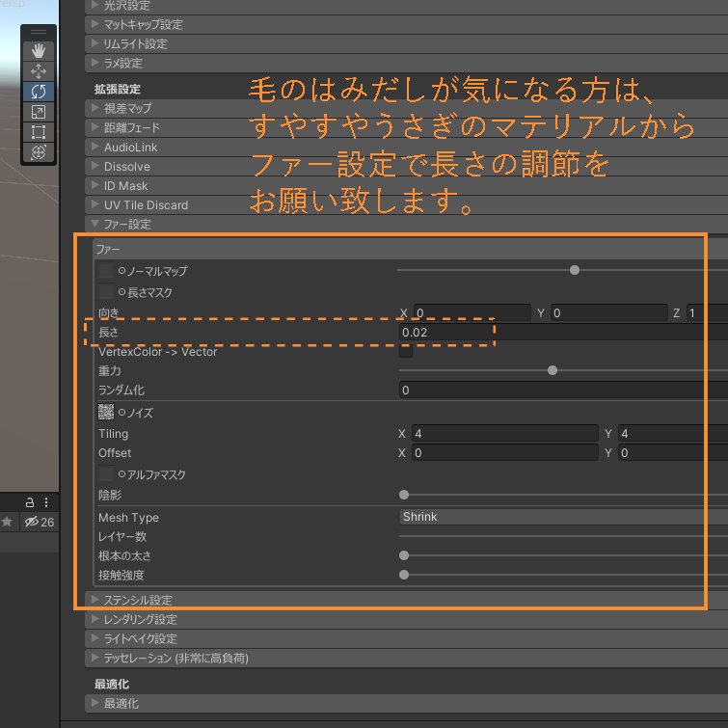Expand the 最適化 foldout
Image resolution: width=728 pixels, height=728 pixels.
406,703
